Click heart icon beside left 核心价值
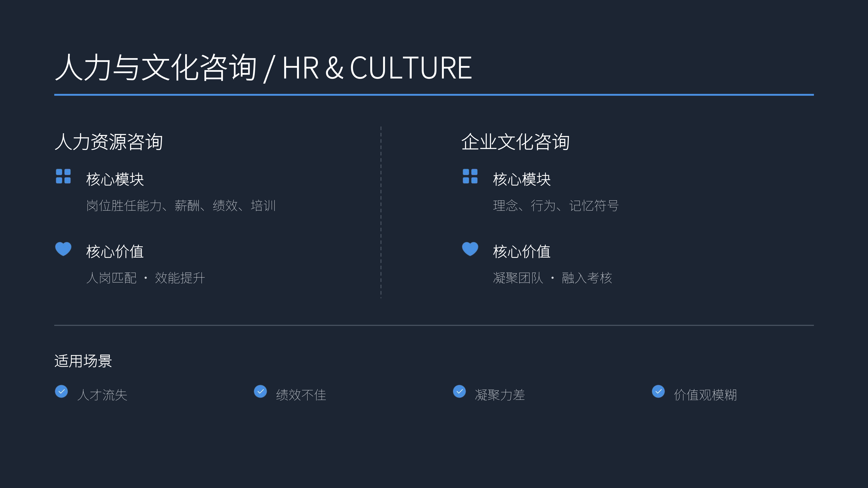868x488 pixels. (63, 249)
